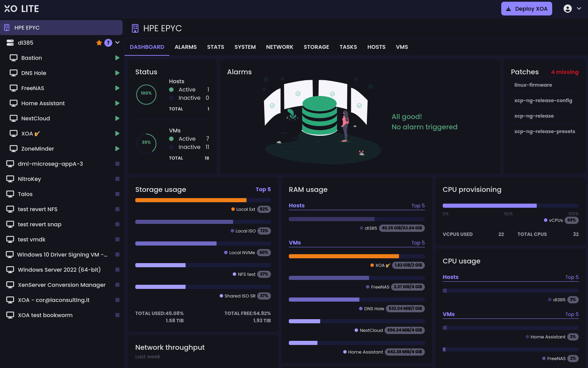The width and height of the screenshot is (588, 368).
Task: Click the Bastion running state icon
Action: coord(117,58)
